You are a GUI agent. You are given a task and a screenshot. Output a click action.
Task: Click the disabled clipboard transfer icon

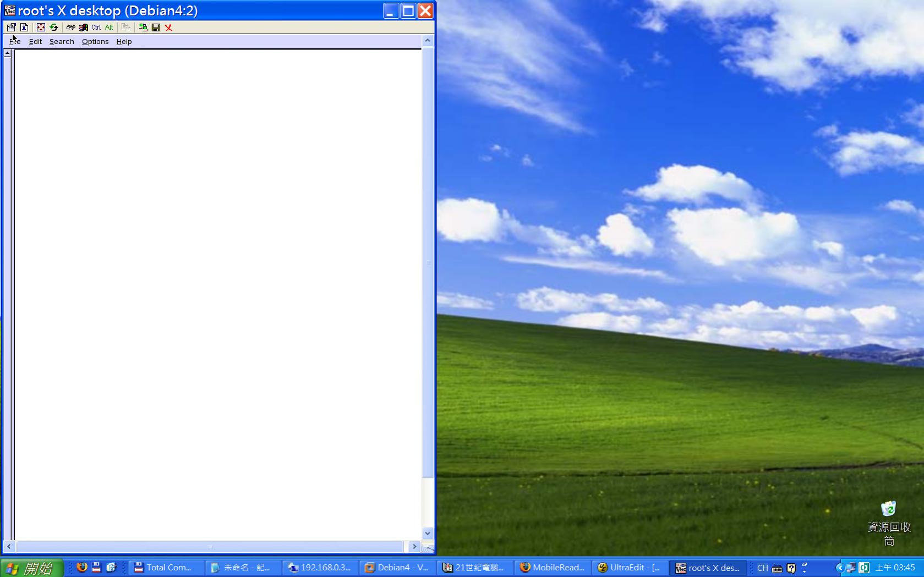tap(126, 27)
